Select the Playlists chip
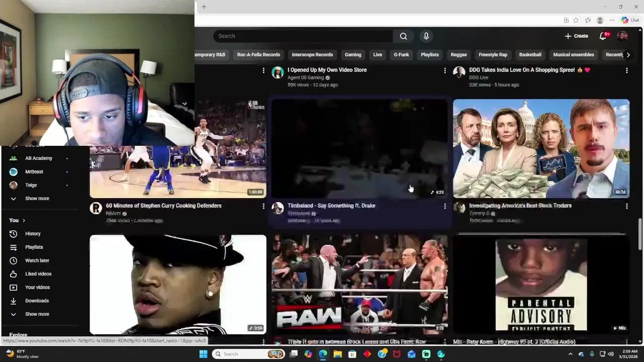Screen dimensions: 644x362 [430, 55]
